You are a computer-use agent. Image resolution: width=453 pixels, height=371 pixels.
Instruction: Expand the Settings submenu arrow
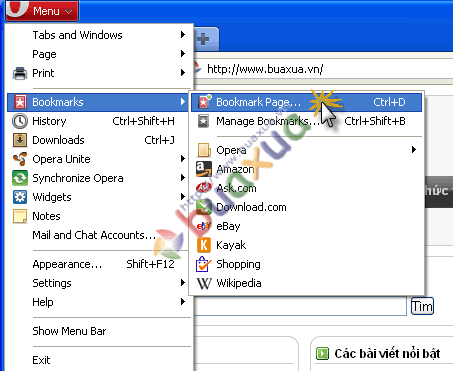coord(182,283)
